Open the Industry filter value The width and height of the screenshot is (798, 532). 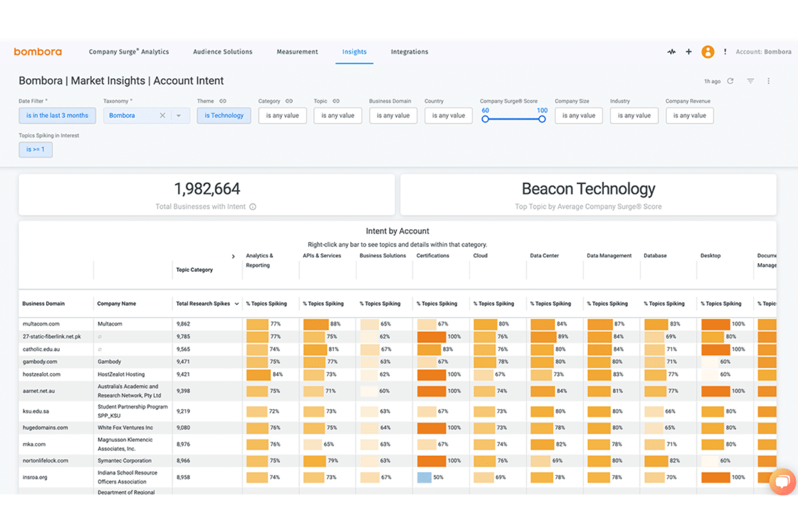coord(634,115)
